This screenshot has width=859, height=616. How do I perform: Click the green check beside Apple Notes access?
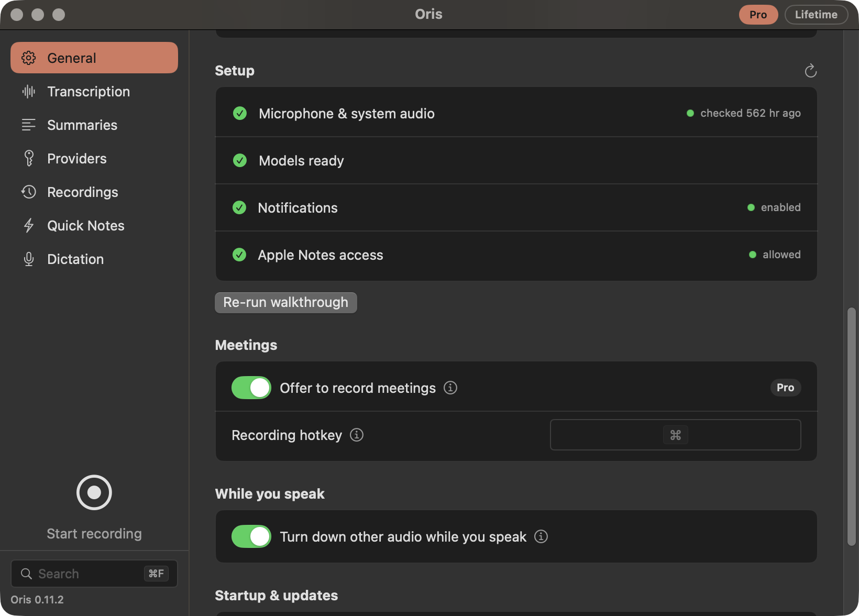(x=239, y=255)
